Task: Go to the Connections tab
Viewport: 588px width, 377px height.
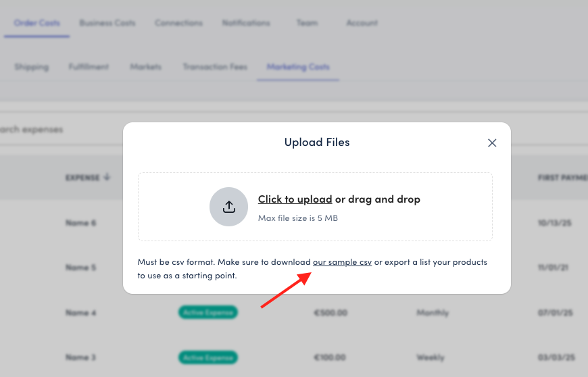Action: (178, 23)
